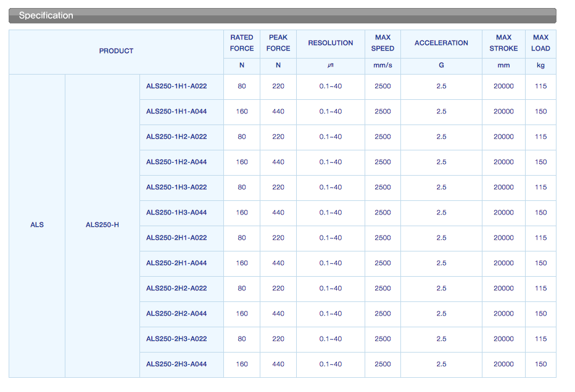This screenshot has width=575, height=392.
Task: Select the ACCELERATION column header
Action: [441, 43]
